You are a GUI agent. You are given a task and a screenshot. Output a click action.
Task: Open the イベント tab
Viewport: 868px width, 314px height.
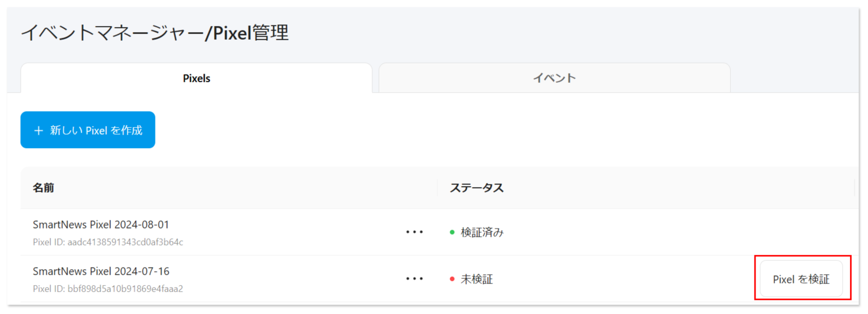[554, 78]
